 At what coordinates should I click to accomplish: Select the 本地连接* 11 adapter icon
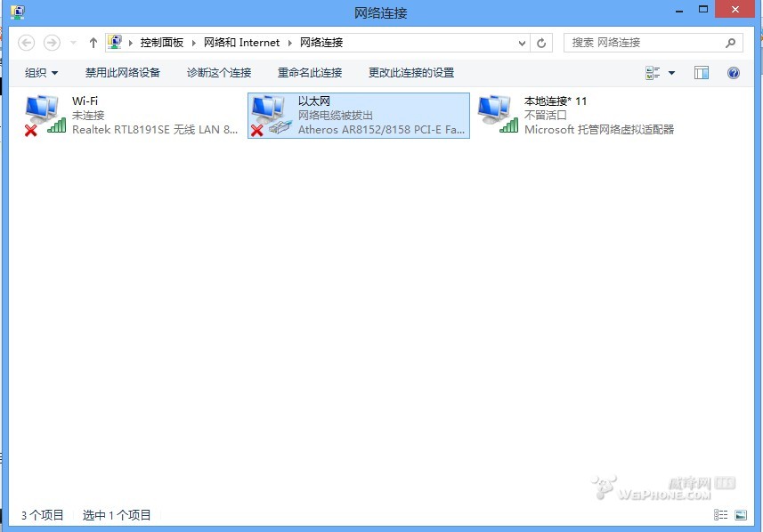coord(498,116)
